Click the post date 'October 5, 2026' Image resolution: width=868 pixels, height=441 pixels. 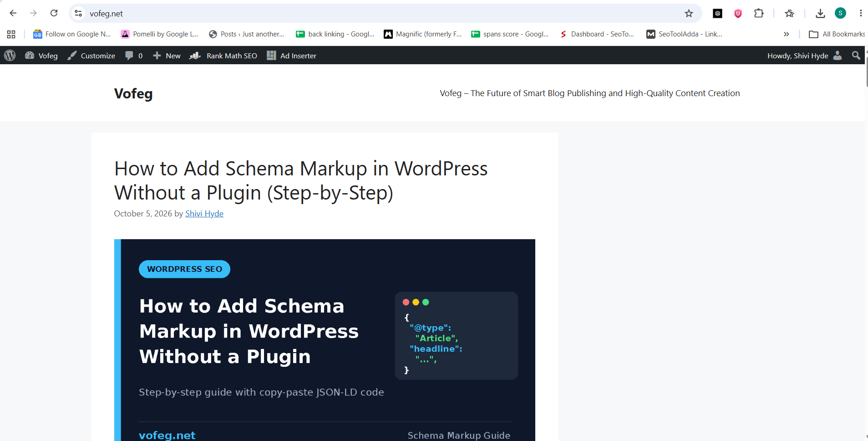pyautogui.click(x=143, y=214)
